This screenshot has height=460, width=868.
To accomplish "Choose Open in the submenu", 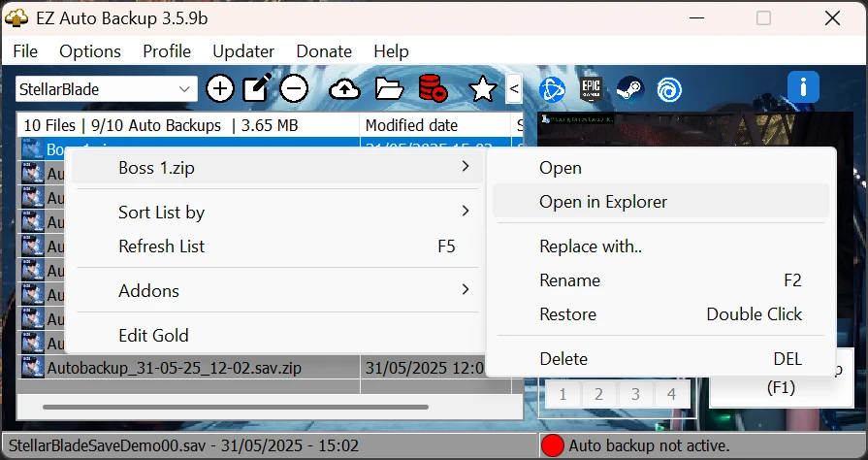I will coord(660,167).
